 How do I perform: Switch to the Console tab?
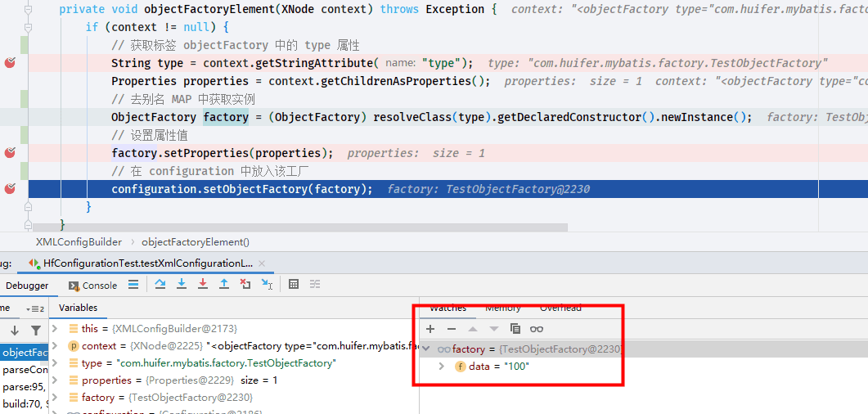pyautogui.click(x=92, y=285)
